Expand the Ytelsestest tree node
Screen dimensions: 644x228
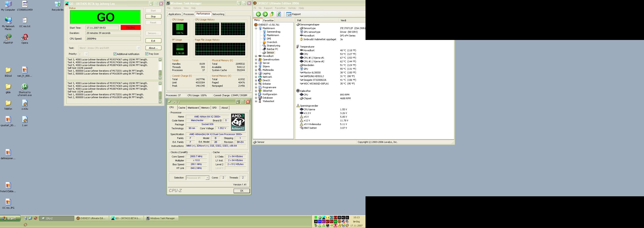click(256, 101)
